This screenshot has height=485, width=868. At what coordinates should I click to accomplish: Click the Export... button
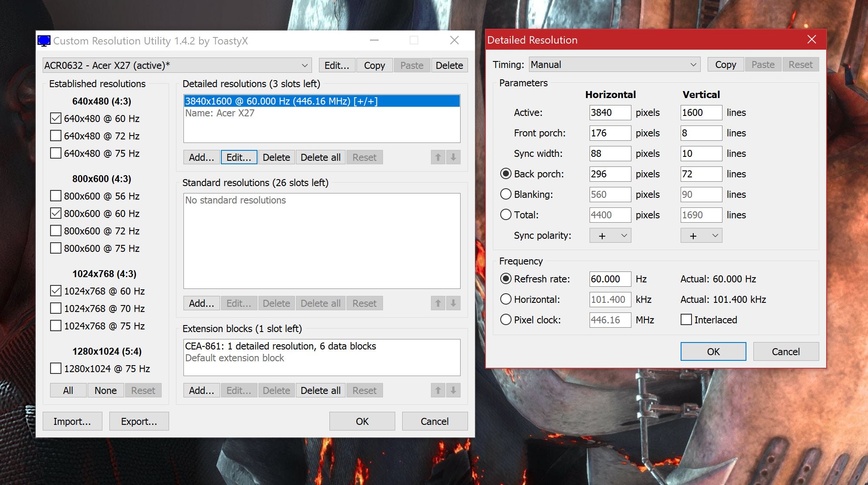pos(139,421)
